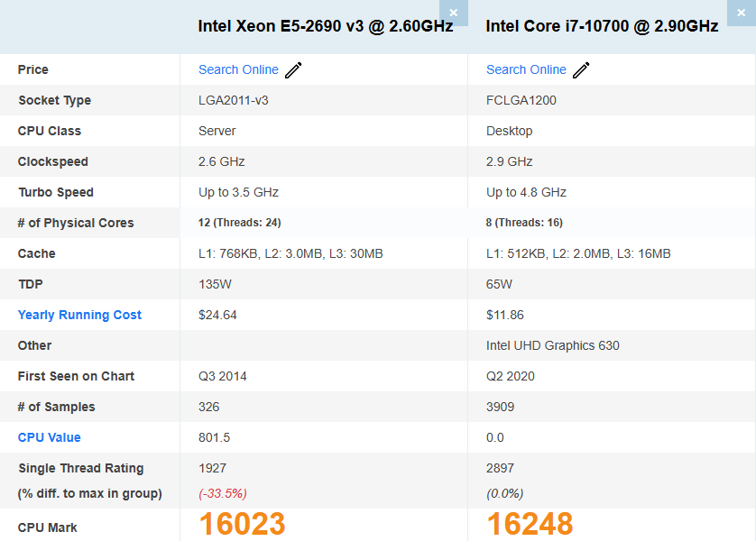Click the Intel UHD Graphics 630 entry
The image size is (756, 541).
(x=552, y=345)
